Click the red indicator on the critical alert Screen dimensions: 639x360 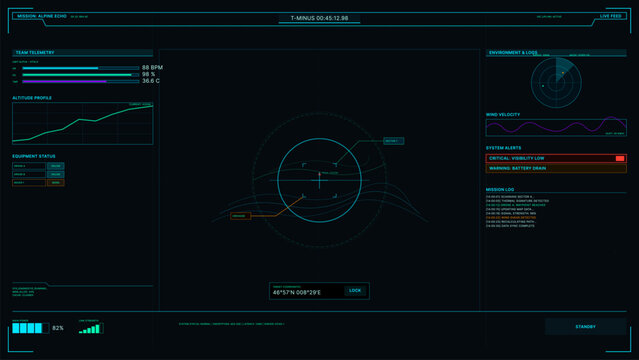point(620,158)
